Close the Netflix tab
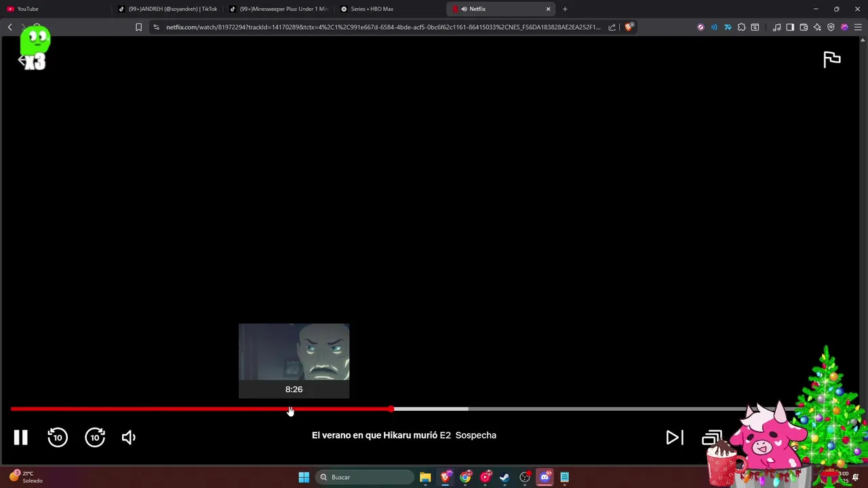 (x=548, y=9)
